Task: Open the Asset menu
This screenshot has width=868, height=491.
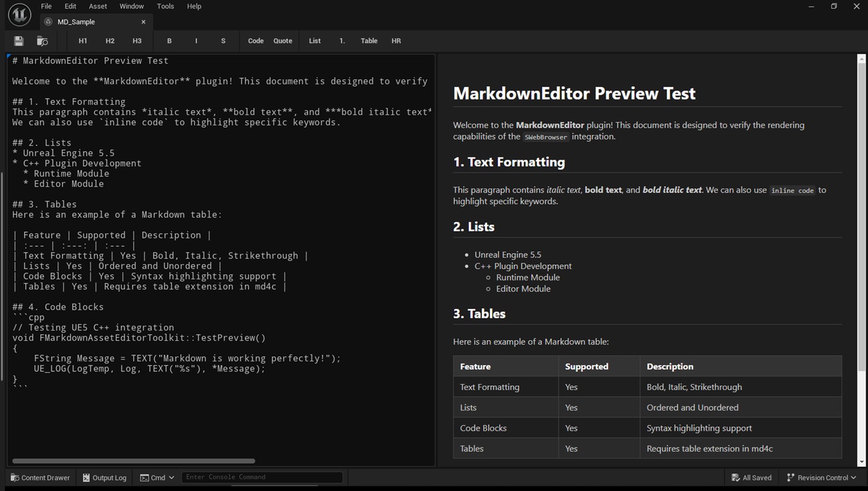Action: (98, 6)
